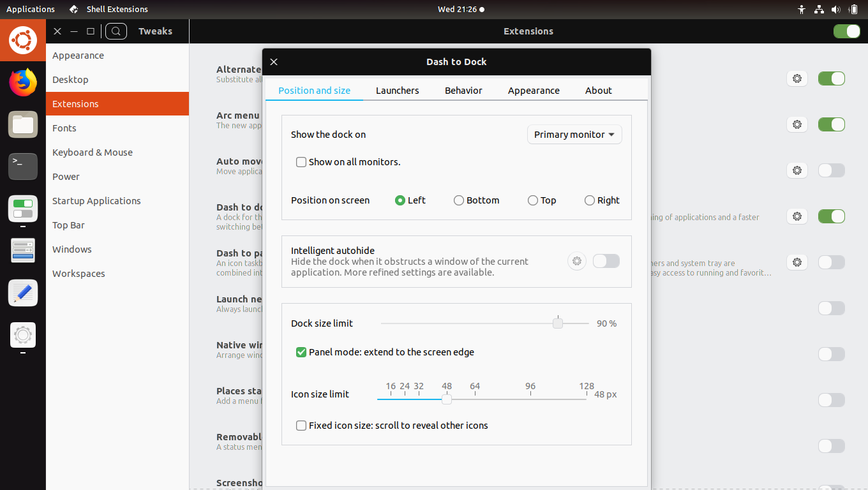Open Applications menu in top bar
Screen dimensions: 868x490
[x=31, y=10]
